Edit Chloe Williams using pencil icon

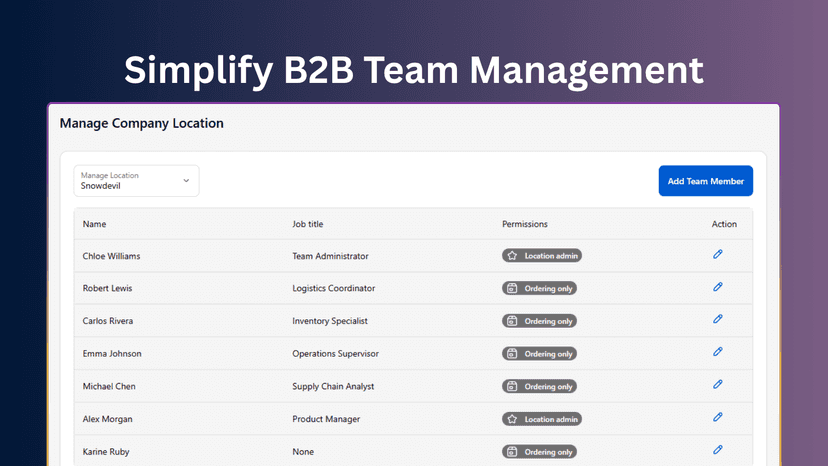(x=718, y=254)
